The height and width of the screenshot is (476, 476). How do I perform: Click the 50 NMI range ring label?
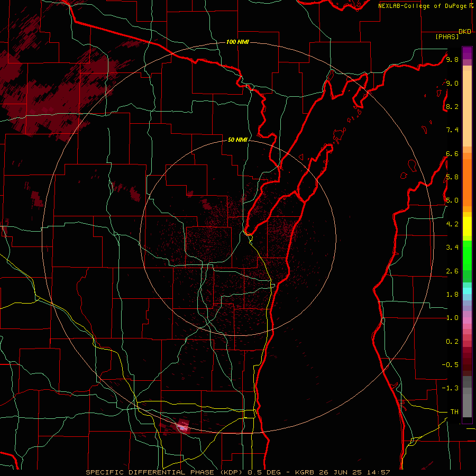pyautogui.click(x=237, y=140)
